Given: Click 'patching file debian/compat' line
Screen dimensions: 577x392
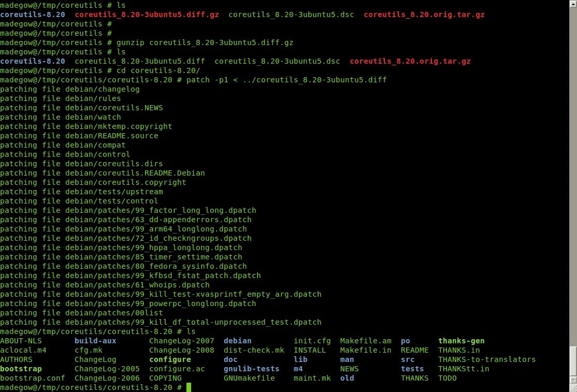Looking at the screenshot, I should pos(63,146).
